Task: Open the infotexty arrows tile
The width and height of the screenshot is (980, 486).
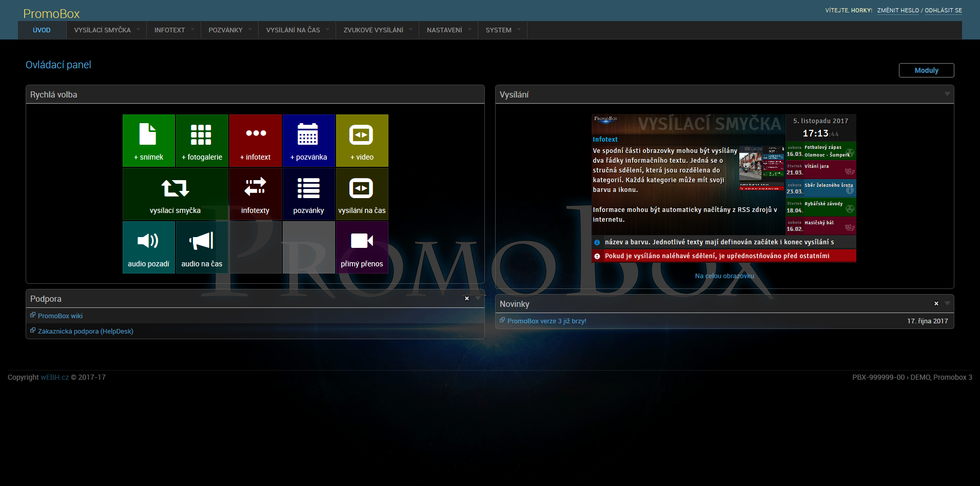Action: [255, 194]
